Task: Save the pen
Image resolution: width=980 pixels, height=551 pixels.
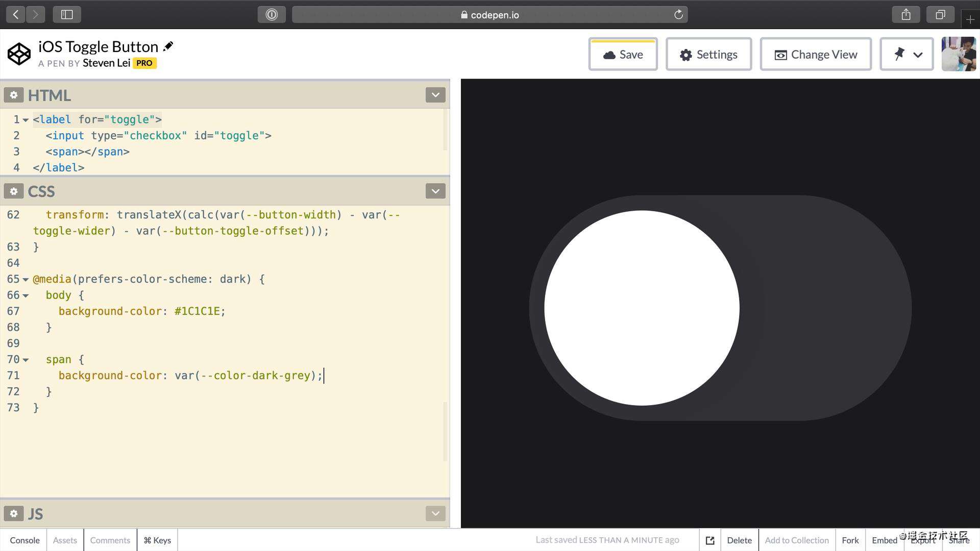Action: point(623,54)
